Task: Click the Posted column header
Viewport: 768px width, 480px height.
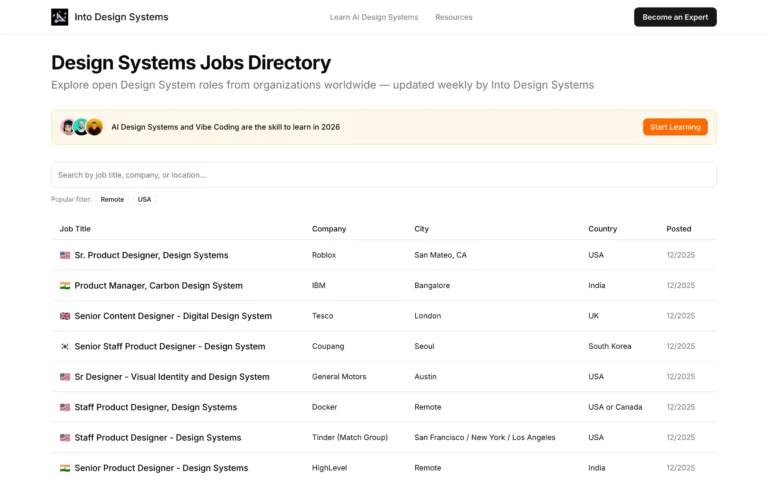Action: coord(678,229)
